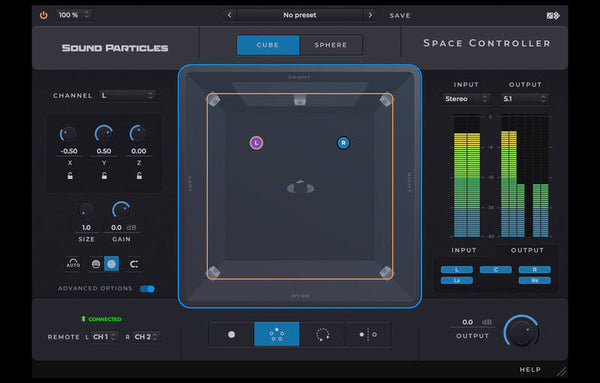Viewport: 600px width, 383px height.
Task: Toggle the Ls output channel button
Action: click(457, 280)
